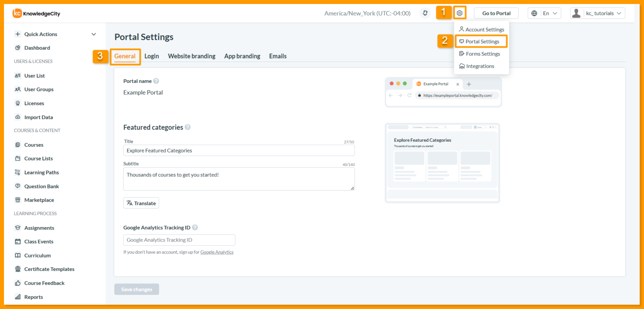Click the Save changes button
The width and height of the screenshot is (644, 309).
pos(137,289)
